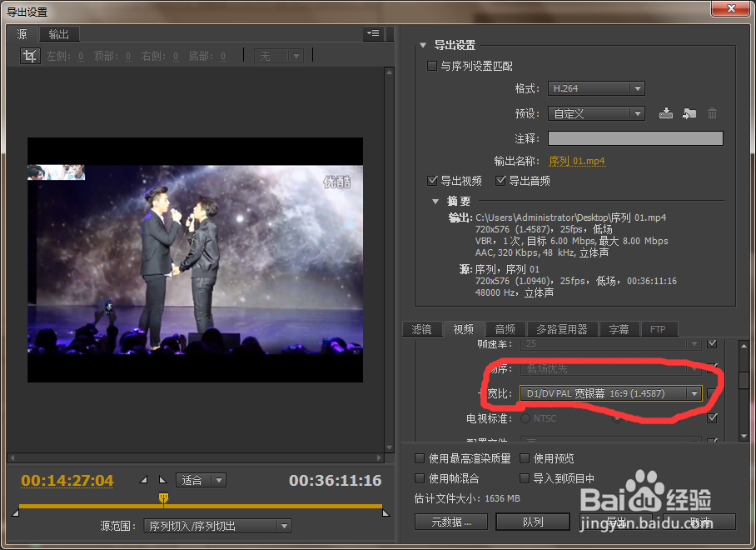Image resolution: width=756 pixels, height=550 pixels.
Task: Check the 导入到项目中 checkbox
Action: coord(525,477)
